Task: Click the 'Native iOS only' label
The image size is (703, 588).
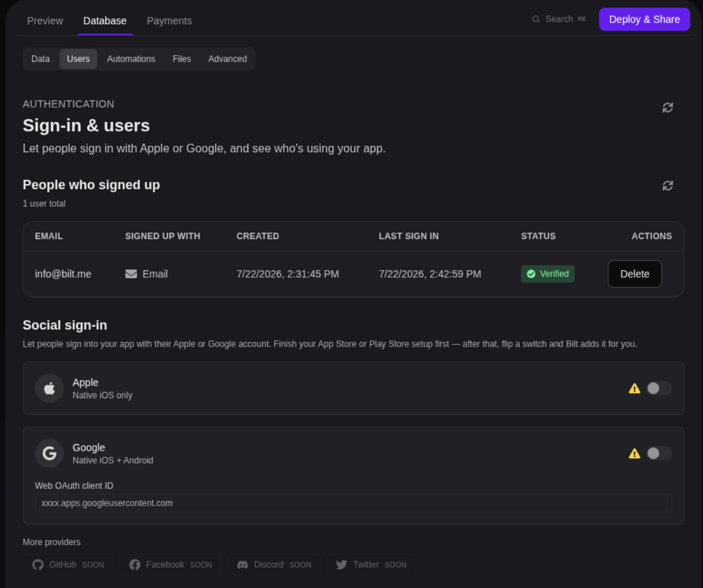Action: coord(102,395)
